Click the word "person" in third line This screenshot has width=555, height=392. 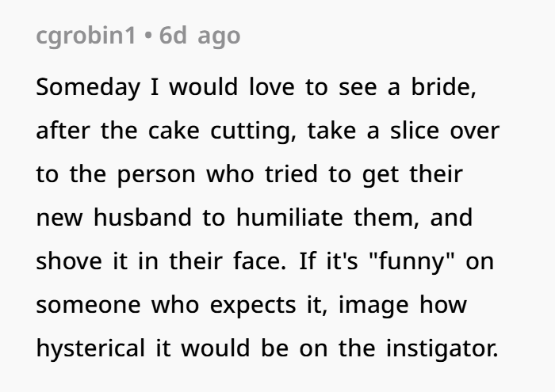coord(156,175)
